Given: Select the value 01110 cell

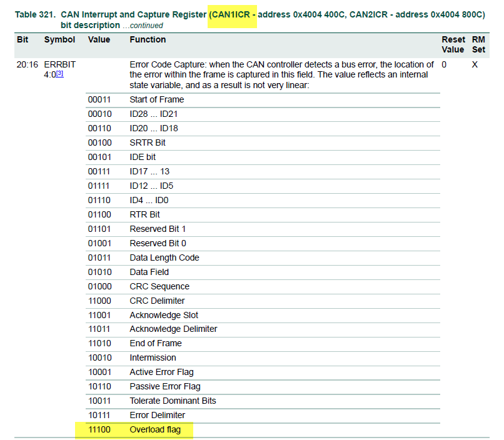Looking at the screenshot, I should pos(99,201).
